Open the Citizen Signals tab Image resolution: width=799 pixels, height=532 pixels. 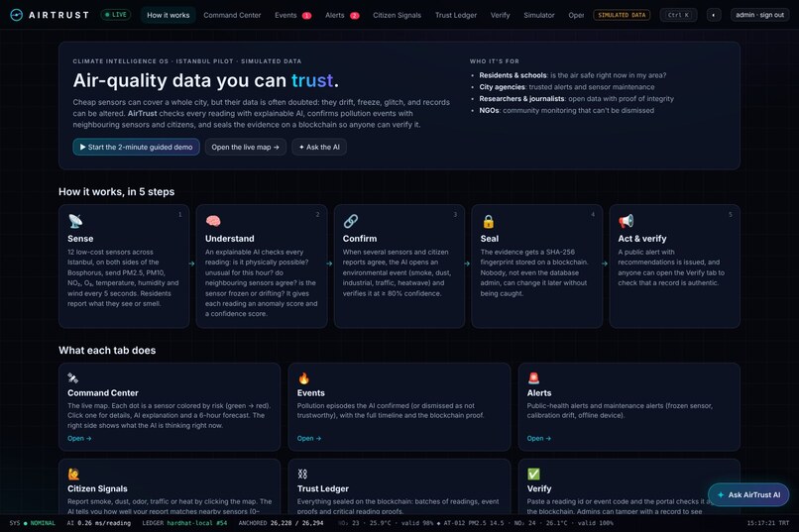coord(397,15)
